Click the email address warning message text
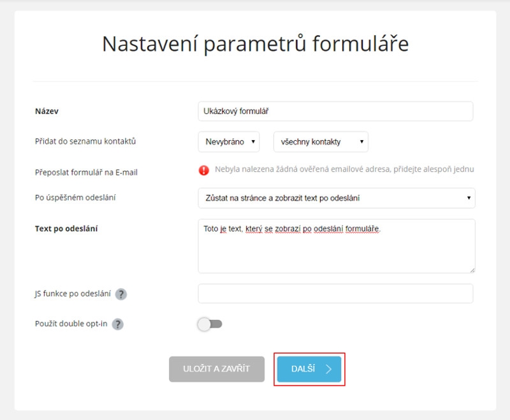The height and width of the screenshot is (420, 510). [344, 169]
